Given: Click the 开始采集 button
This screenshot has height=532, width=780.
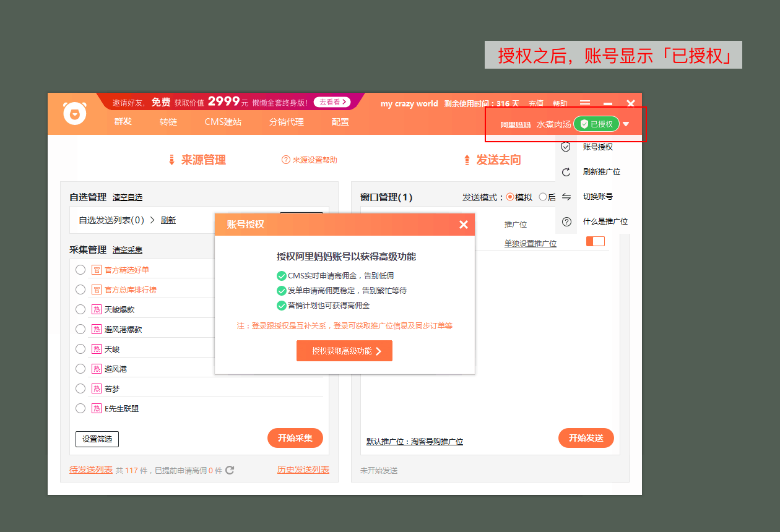Looking at the screenshot, I should [x=295, y=438].
